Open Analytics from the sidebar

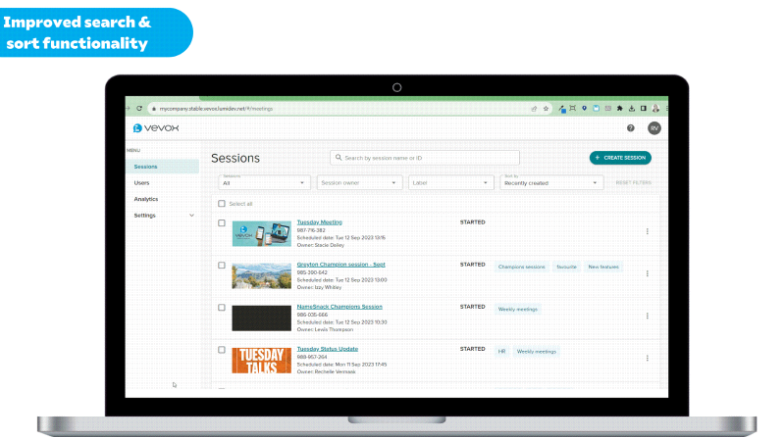point(146,199)
